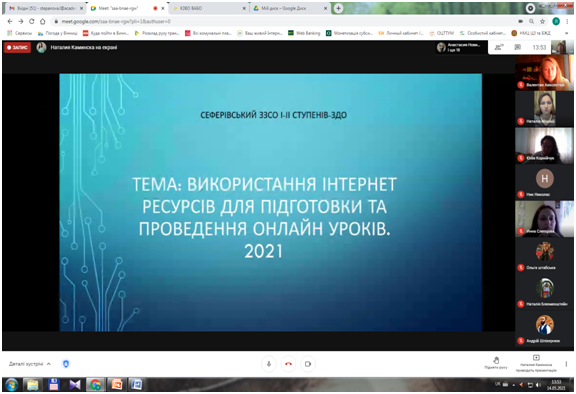
Task: Select the Валентина participant video tile
Action: pyautogui.click(x=544, y=72)
